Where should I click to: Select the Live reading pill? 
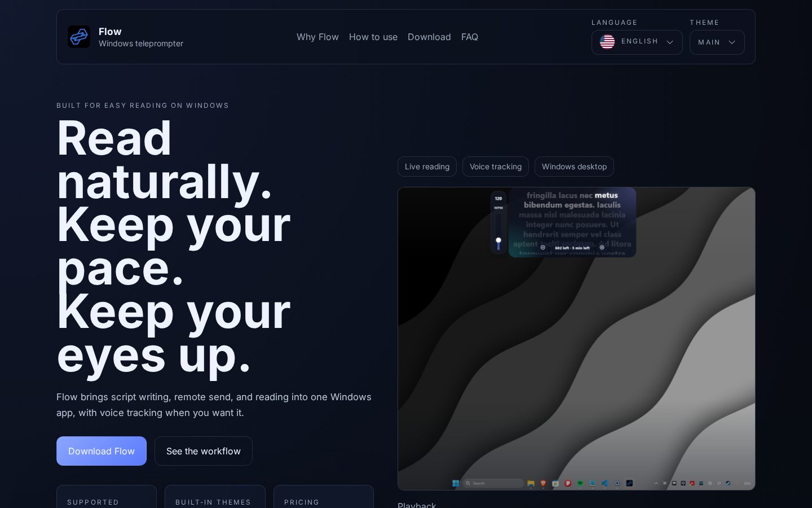427,167
